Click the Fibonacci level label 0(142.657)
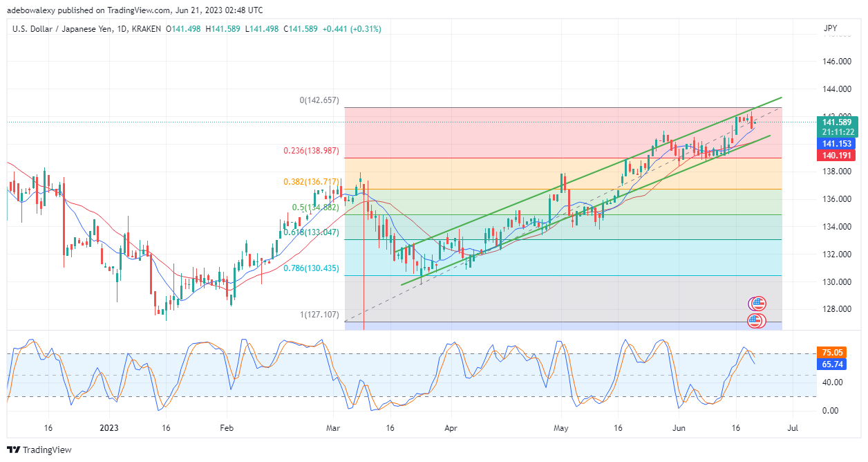868x462 pixels. pos(319,100)
